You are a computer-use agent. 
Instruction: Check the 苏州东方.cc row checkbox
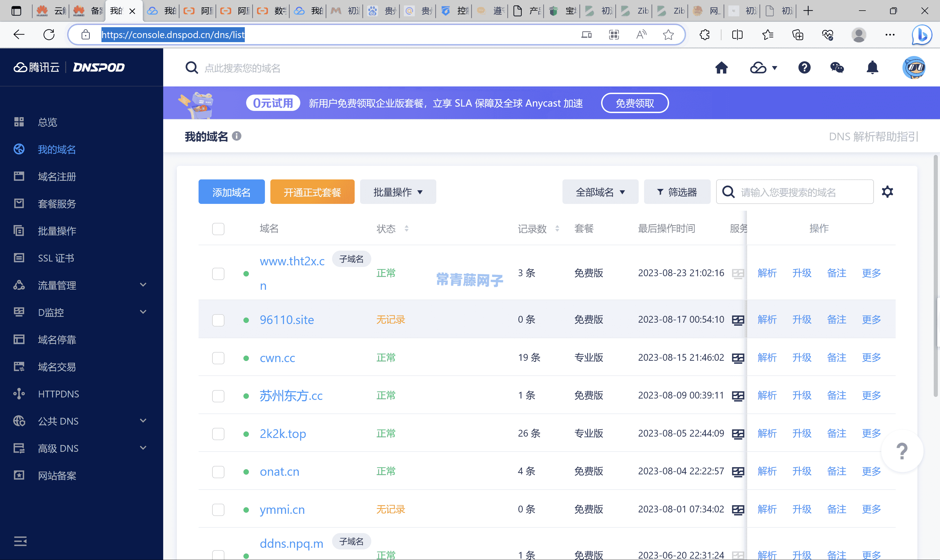pyautogui.click(x=218, y=396)
